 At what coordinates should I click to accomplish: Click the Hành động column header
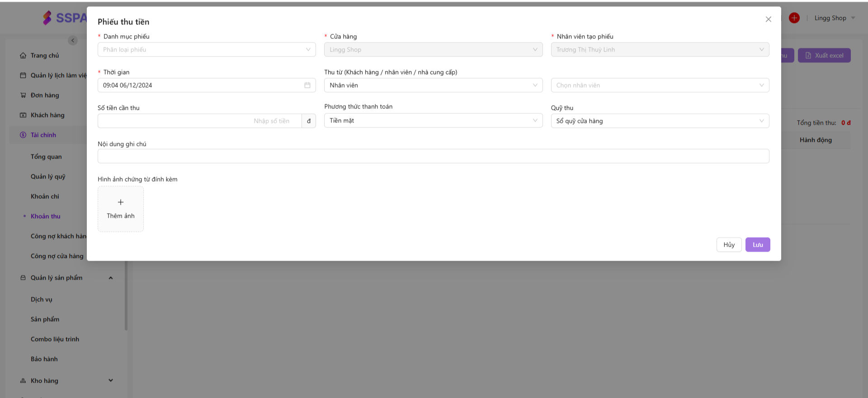point(816,140)
